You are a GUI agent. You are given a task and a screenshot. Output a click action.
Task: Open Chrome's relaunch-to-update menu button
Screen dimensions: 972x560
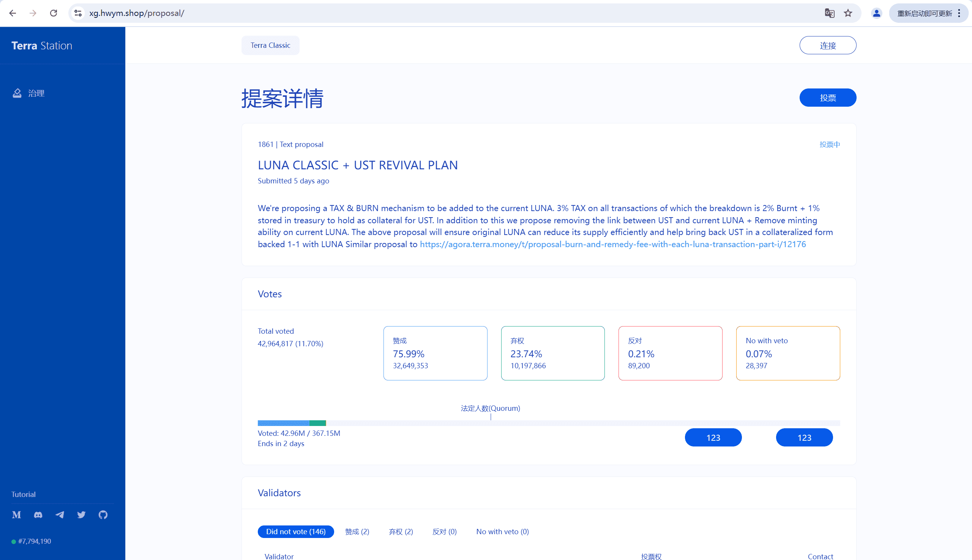[929, 13]
